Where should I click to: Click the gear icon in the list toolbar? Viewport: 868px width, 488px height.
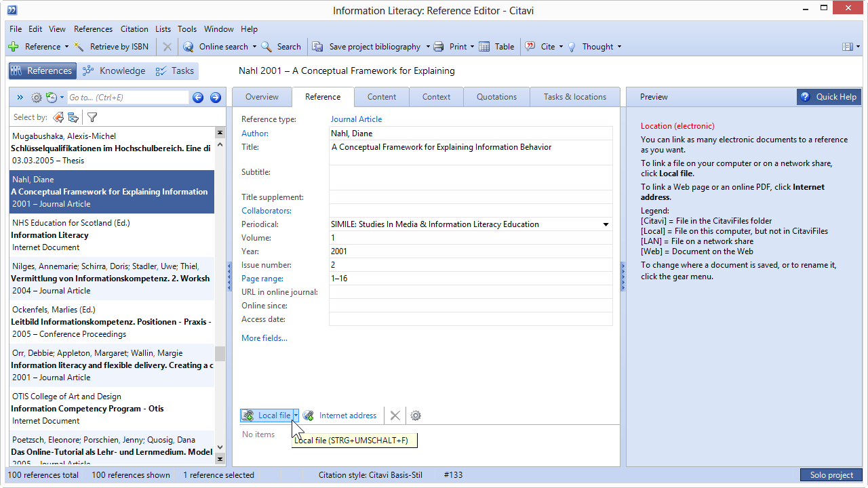tap(37, 98)
